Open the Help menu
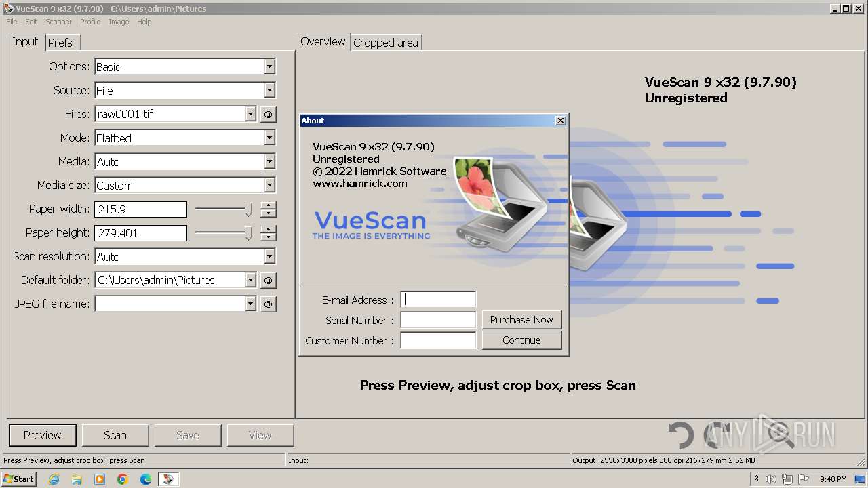The height and width of the screenshot is (488, 868). (x=144, y=22)
